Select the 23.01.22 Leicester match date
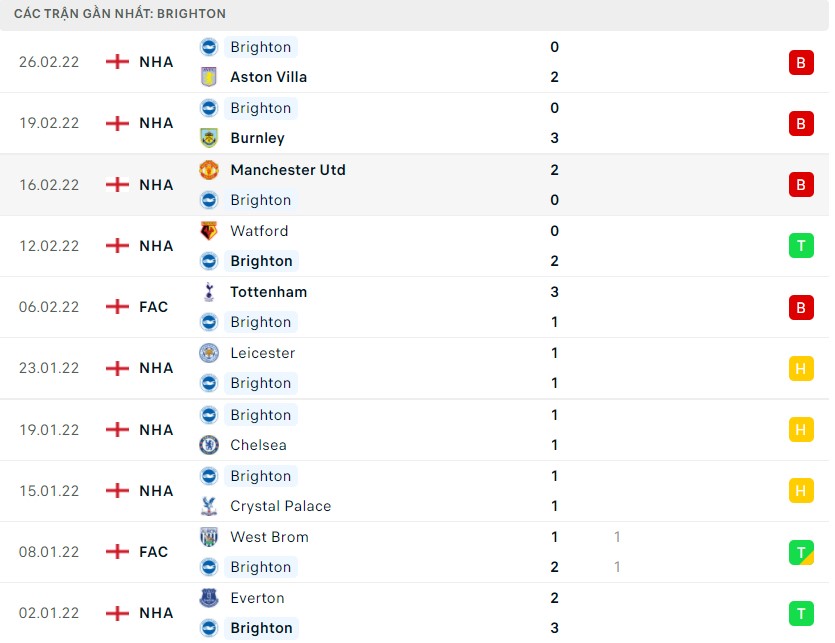The width and height of the screenshot is (835, 643). coord(48,368)
